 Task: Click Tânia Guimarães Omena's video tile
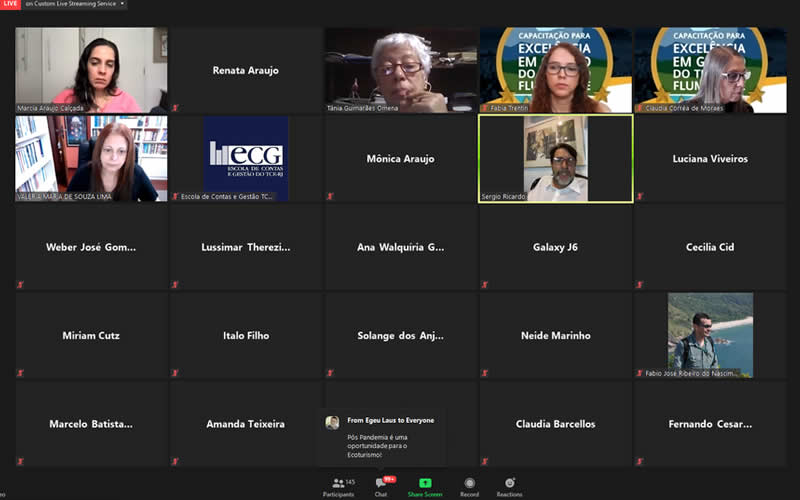pyautogui.click(x=400, y=70)
